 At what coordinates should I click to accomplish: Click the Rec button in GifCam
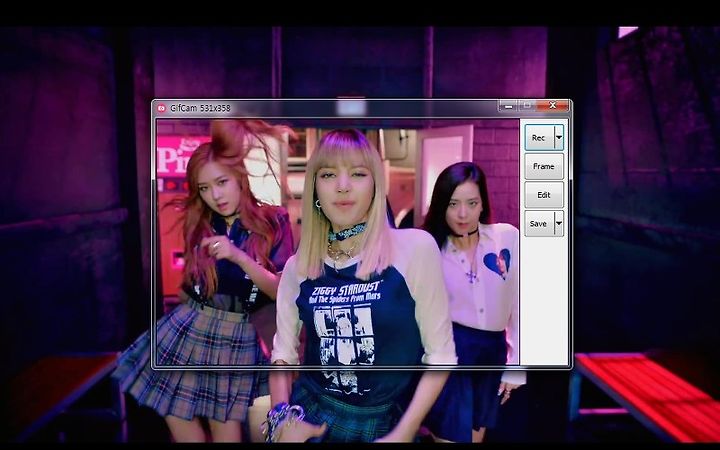click(539, 137)
